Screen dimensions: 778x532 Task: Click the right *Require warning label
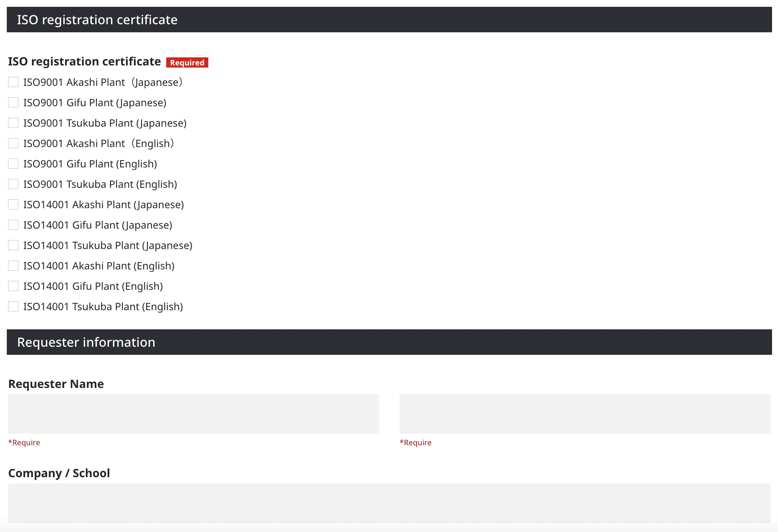(415, 442)
